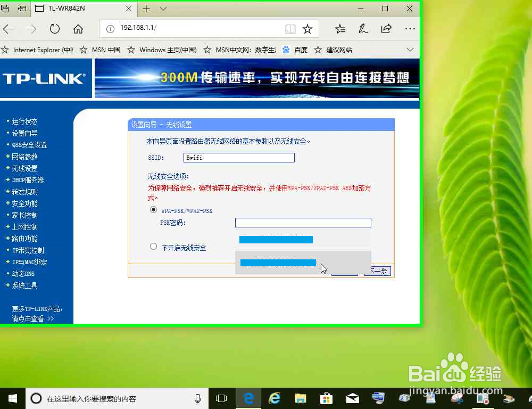Click the SSID input field showing Bwifi
Screen dimensions: 532x409
(x=238, y=157)
